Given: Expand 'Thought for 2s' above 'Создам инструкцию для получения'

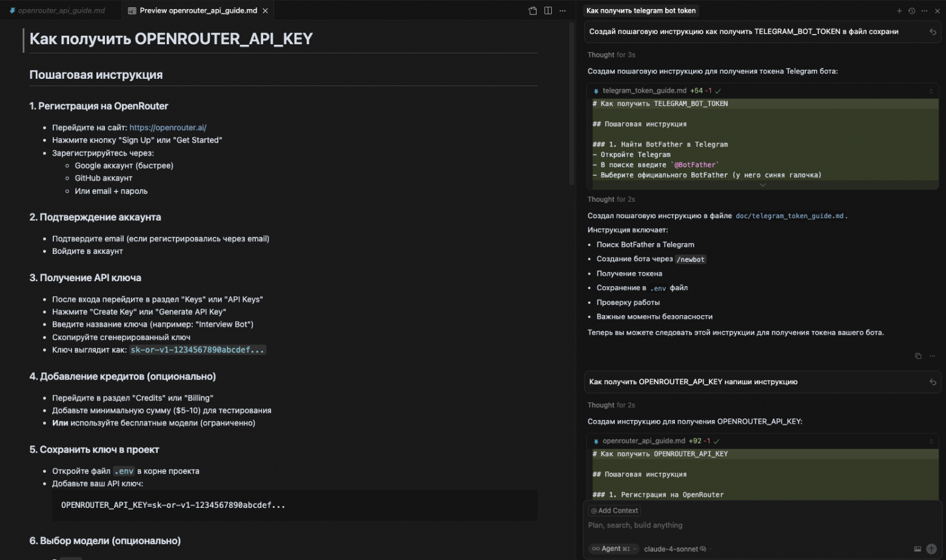Looking at the screenshot, I should point(611,405).
